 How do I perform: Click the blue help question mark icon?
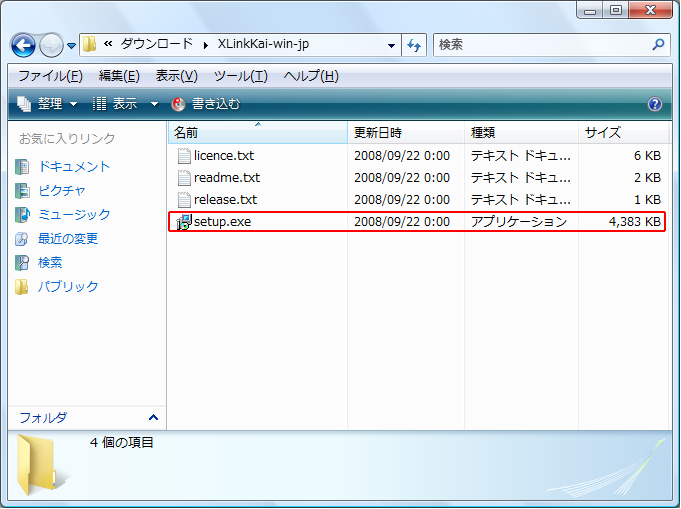pyautogui.click(x=655, y=104)
